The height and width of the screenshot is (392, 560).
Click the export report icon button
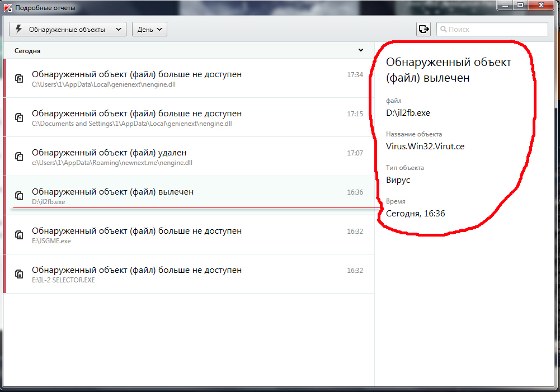[x=423, y=29]
